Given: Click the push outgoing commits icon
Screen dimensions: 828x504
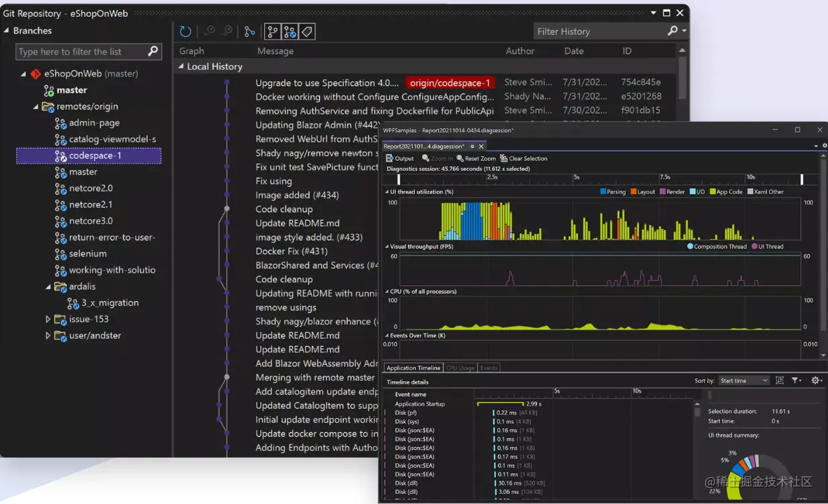Looking at the screenshot, I should pos(228,32).
